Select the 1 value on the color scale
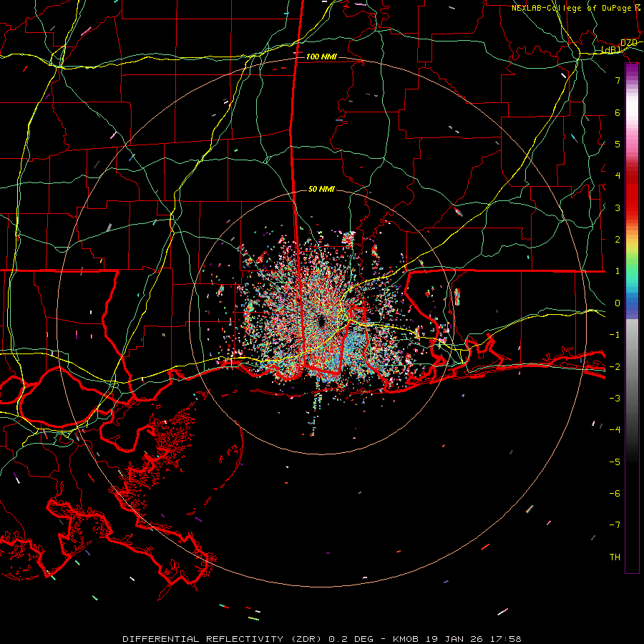Viewport: 644px width, 644px height. 618,271
